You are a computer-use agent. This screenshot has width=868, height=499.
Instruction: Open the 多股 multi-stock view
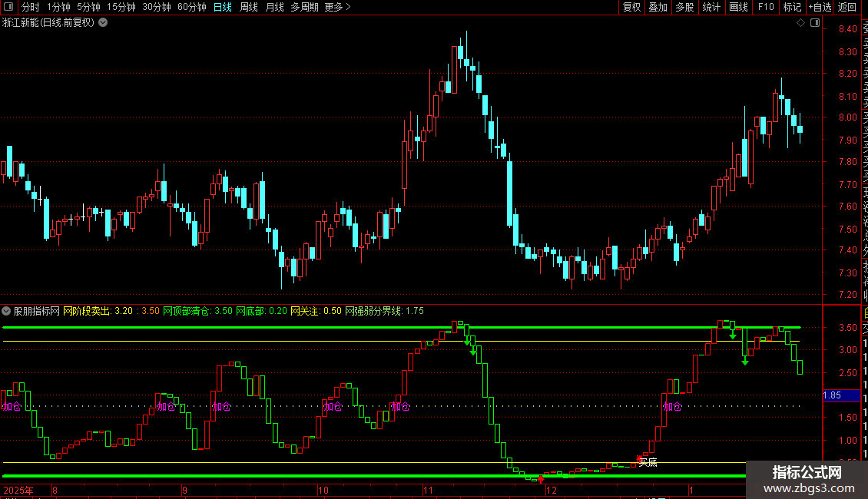[x=684, y=7]
